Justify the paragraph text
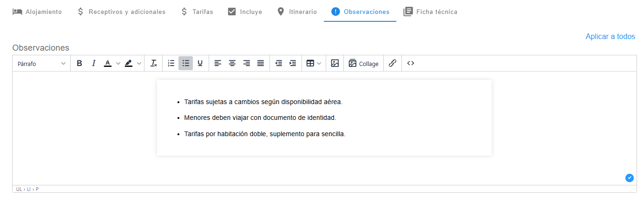 [261, 63]
